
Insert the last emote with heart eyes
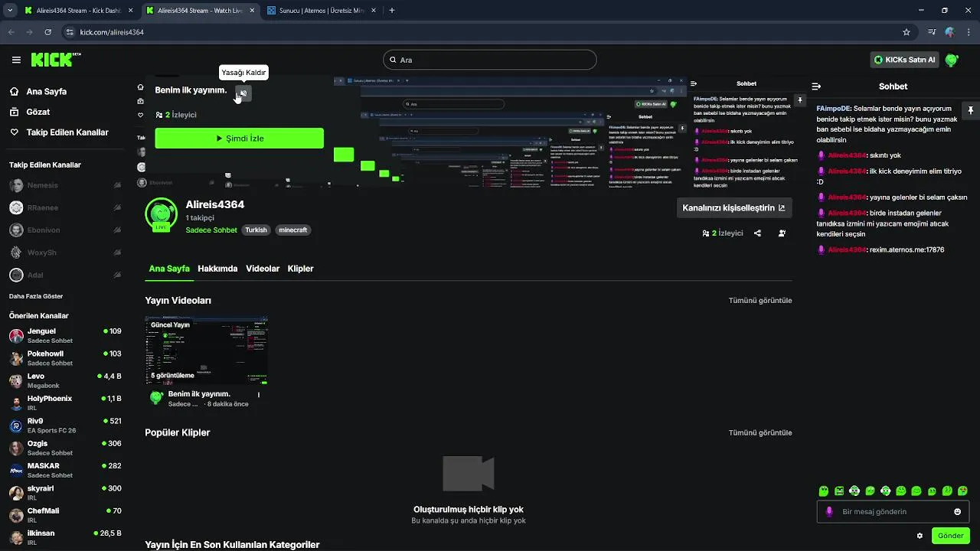(x=962, y=491)
